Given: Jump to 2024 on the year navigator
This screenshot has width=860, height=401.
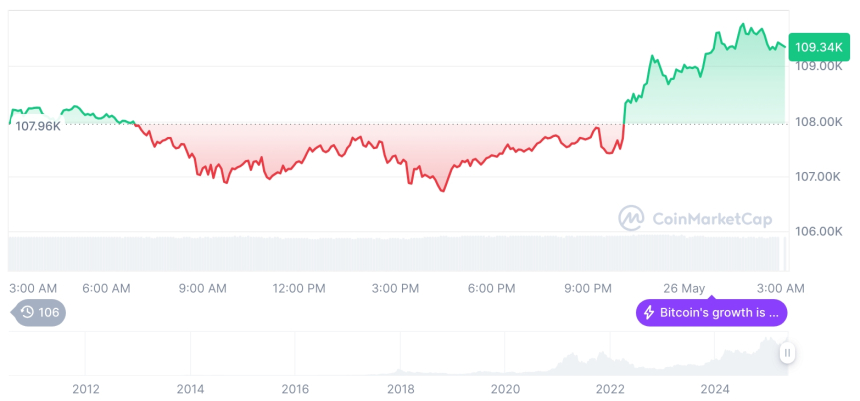Looking at the screenshot, I should 715,389.
